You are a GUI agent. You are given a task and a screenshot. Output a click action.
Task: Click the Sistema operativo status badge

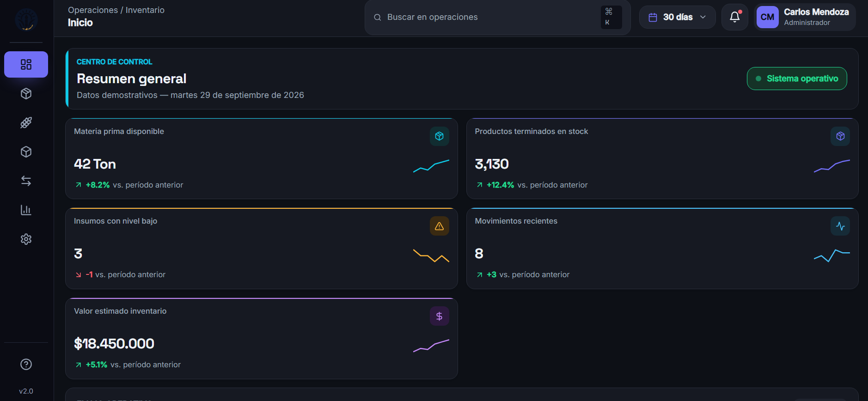click(797, 79)
